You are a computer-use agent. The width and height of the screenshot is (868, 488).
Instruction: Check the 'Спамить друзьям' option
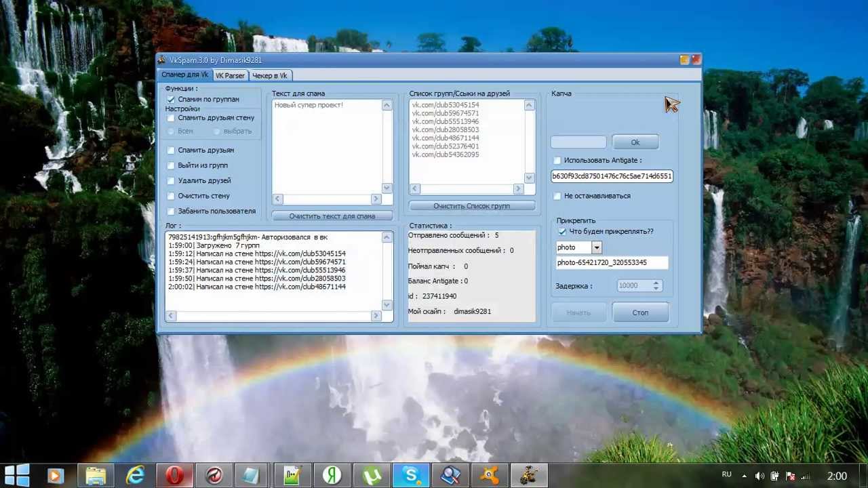point(171,150)
